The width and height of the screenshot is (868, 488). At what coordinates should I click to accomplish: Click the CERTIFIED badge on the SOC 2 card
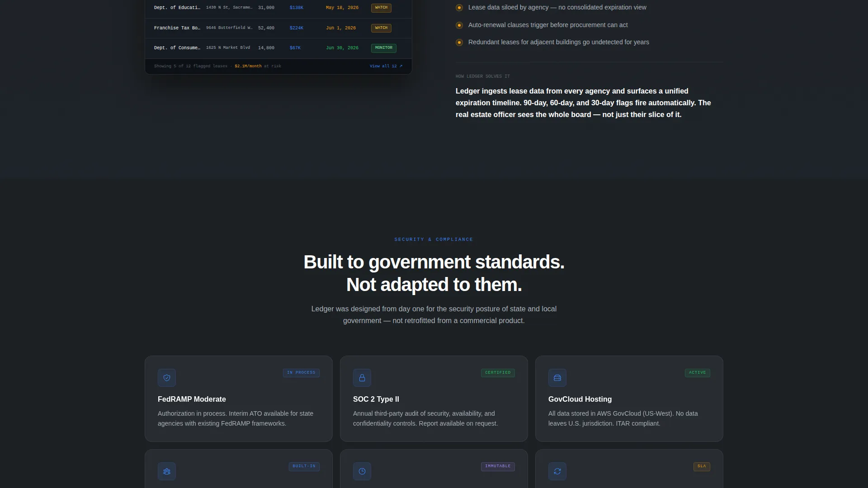coord(498,373)
